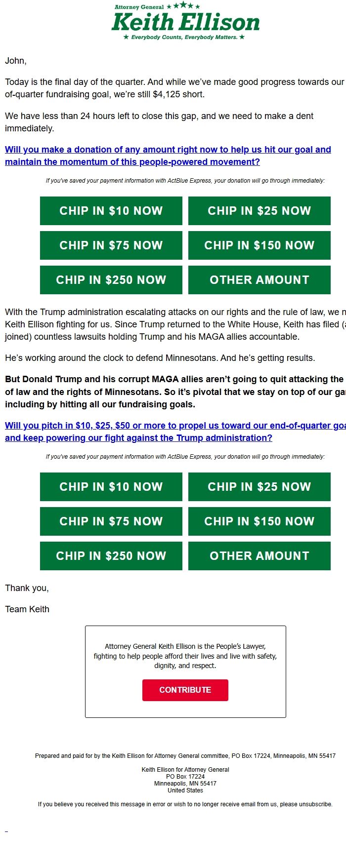Choose CHIP IN $75 NOW in the lower donation grid

[111, 521]
